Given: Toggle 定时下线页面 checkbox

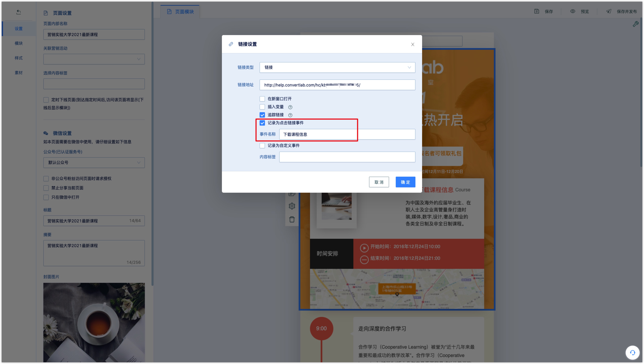Looking at the screenshot, I should pos(46,100).
